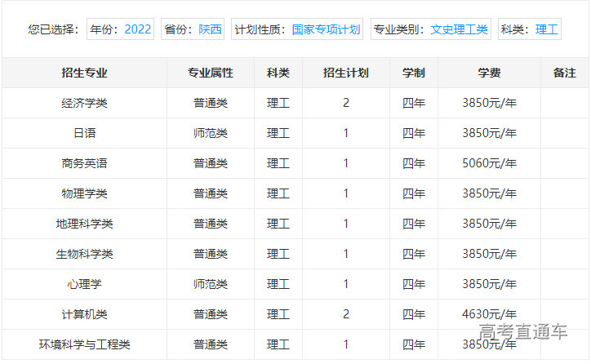The width and height of the screenshot is (591, 364).
Task: Click the 招生计划 column header
Action: pyautogui.click(x=345, y=73)
